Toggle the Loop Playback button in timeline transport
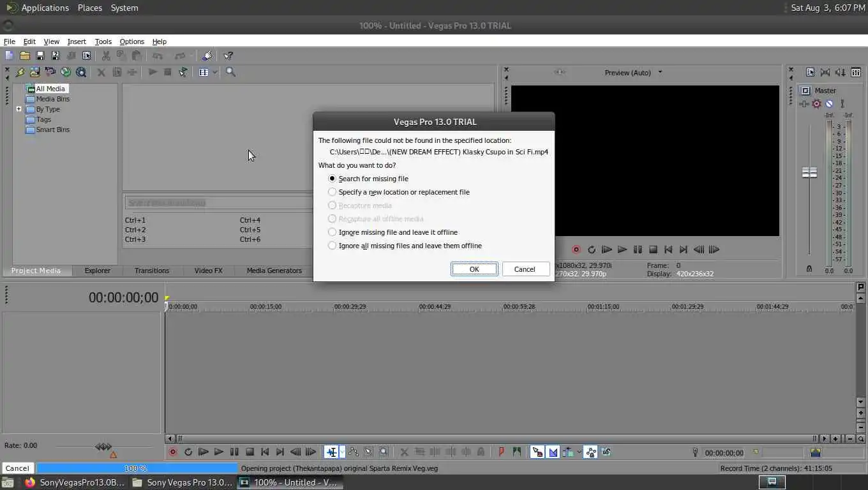The width and height of the screenshot is (868, 490). coord(188,452)
